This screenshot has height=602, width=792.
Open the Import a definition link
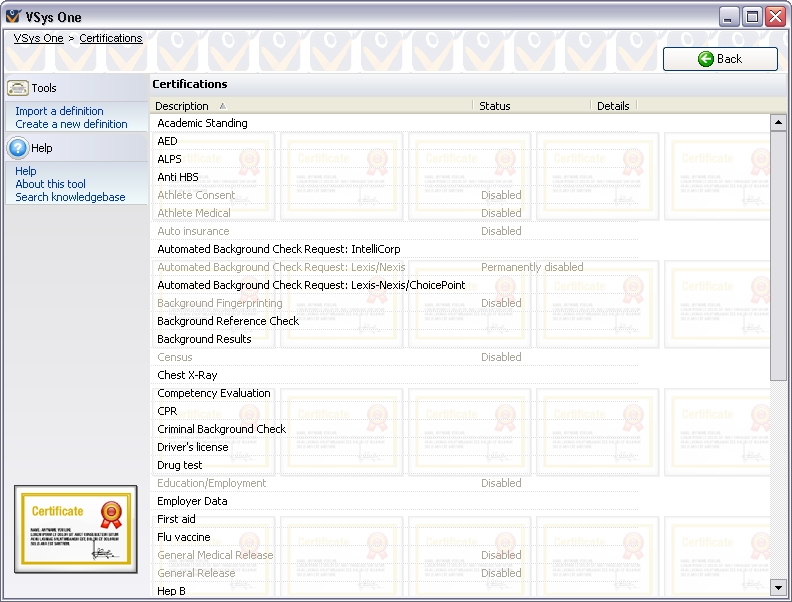(59, 111)
